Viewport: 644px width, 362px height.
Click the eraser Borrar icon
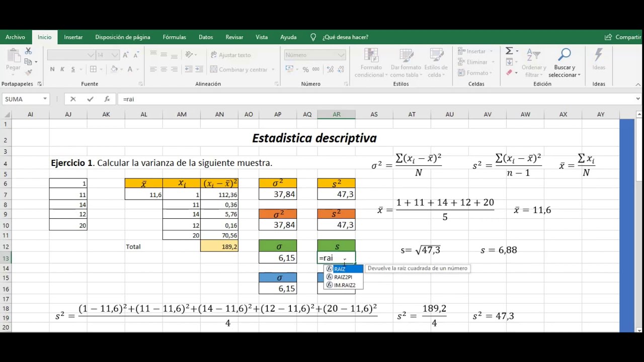[509, 73]
